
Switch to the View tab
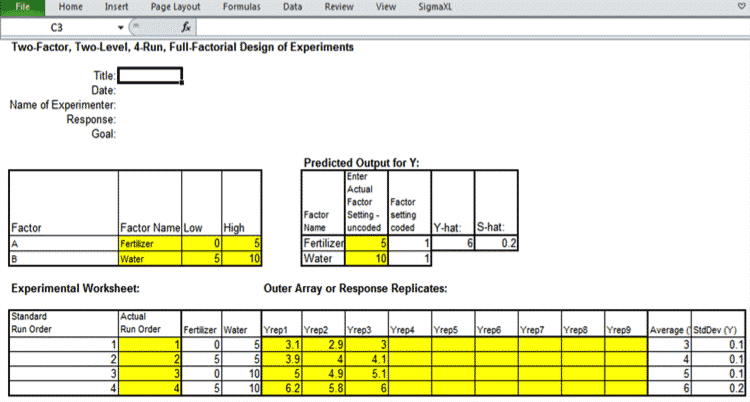[386, 7]
